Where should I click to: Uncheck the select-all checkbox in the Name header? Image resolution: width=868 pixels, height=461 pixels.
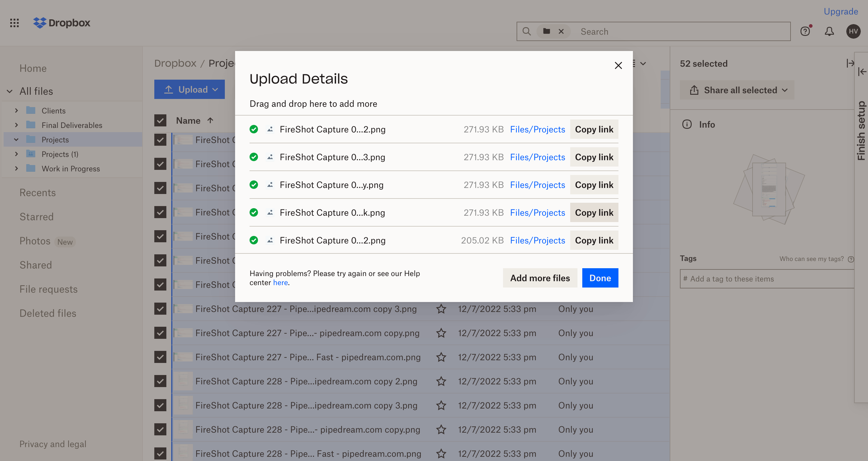[160, 120]
